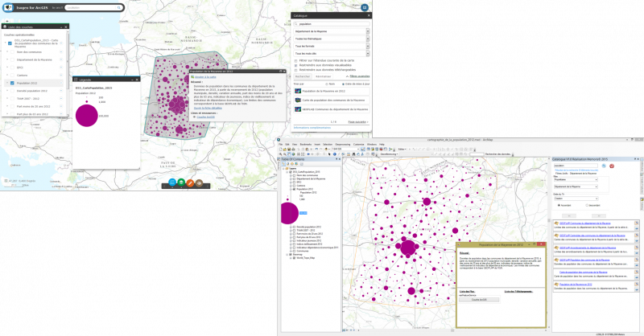Viewport: 644px width, 336px height.
Task: Open the Bookmarks menu in ArcMap
Action: pyautogui.click(x=308, y=144)
